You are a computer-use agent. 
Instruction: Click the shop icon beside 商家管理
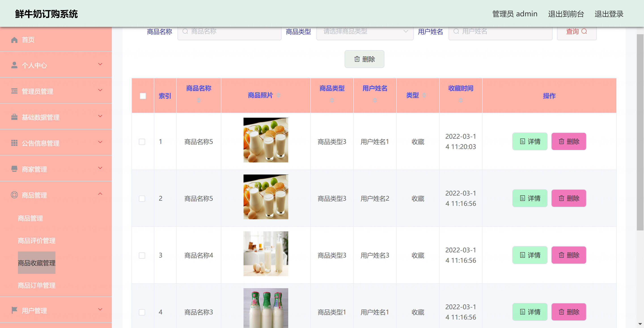14,169
